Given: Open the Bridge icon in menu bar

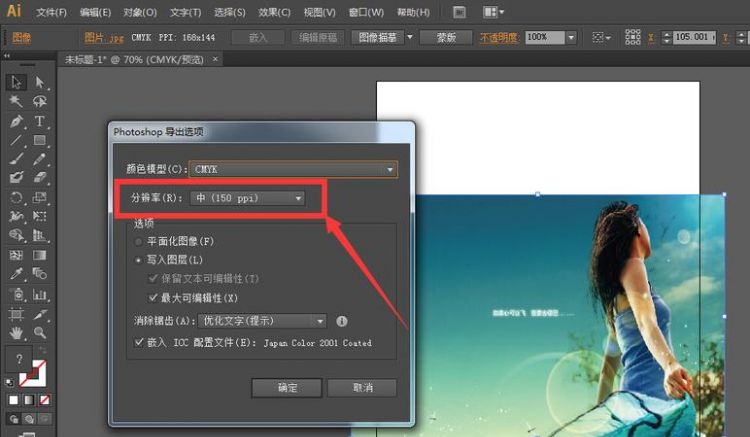Looking at the screenshot, I should point(459,12).
